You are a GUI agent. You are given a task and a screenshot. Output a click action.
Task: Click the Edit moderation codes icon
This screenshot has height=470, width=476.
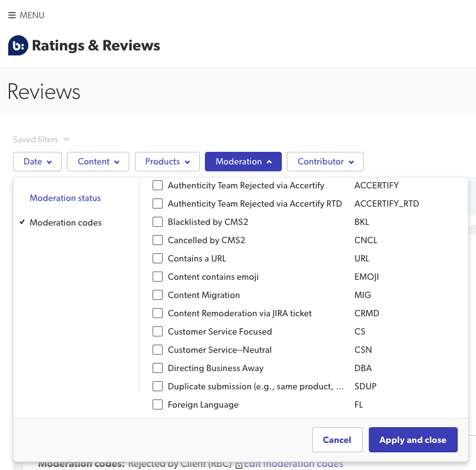point(239,465)
